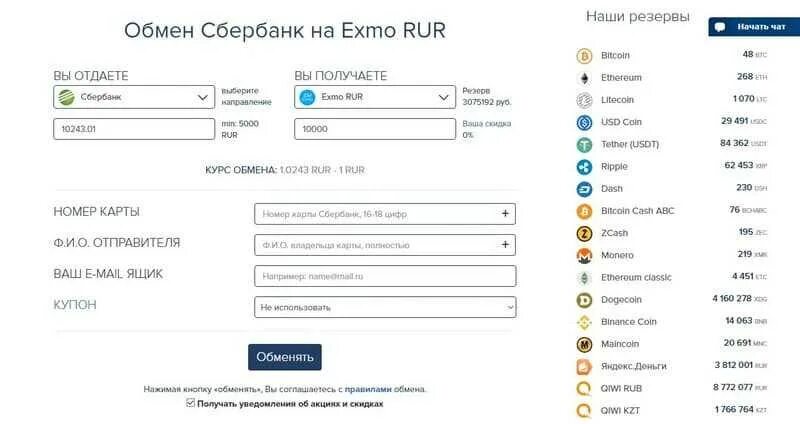The width and height of the screenshot is (800, 424).
Task: Click the Binance Coin label
Action: (629, 322)
